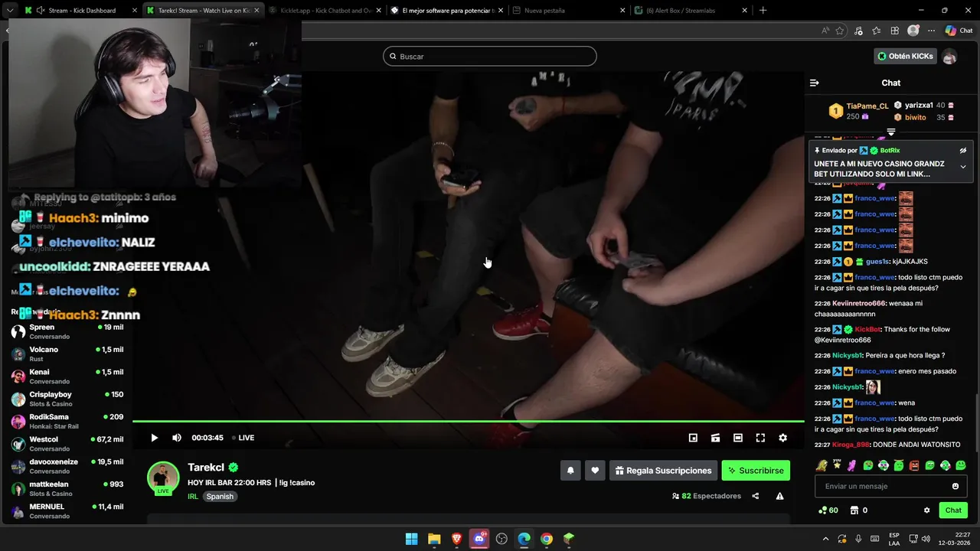
Task: Click the Spanish language tag
Action: pos(220,496)
